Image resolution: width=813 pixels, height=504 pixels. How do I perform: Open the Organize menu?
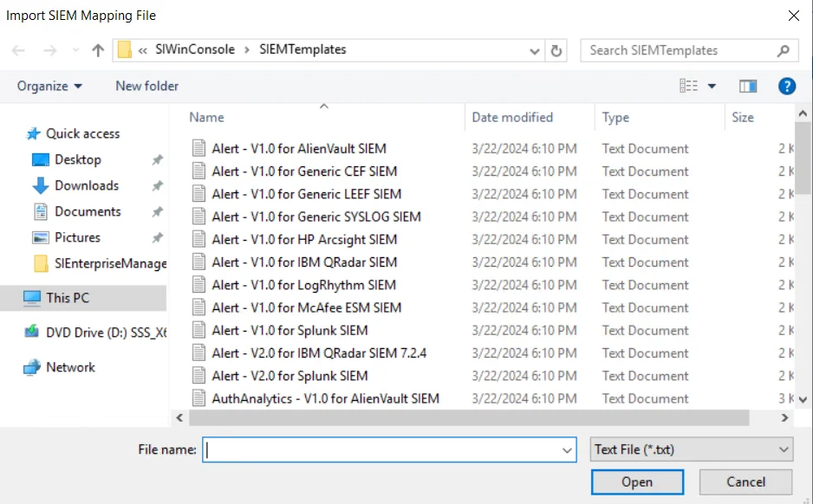click(x=49, y=86)
